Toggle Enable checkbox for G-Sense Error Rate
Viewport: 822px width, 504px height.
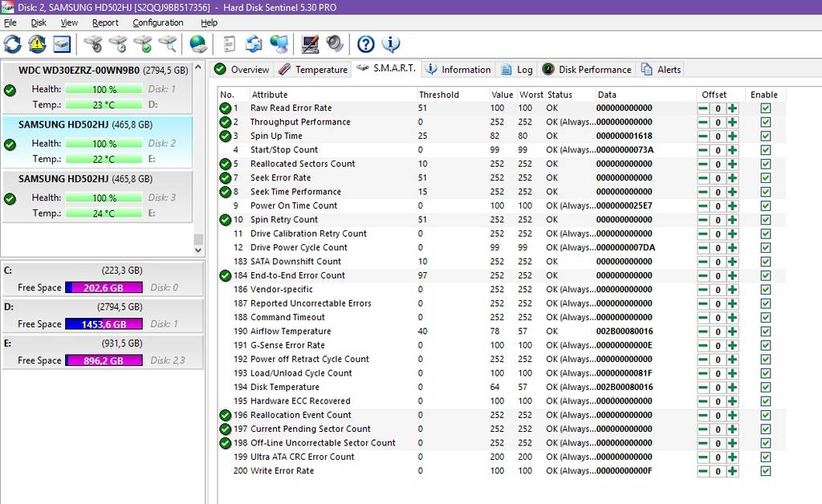[x=765, y=345]
